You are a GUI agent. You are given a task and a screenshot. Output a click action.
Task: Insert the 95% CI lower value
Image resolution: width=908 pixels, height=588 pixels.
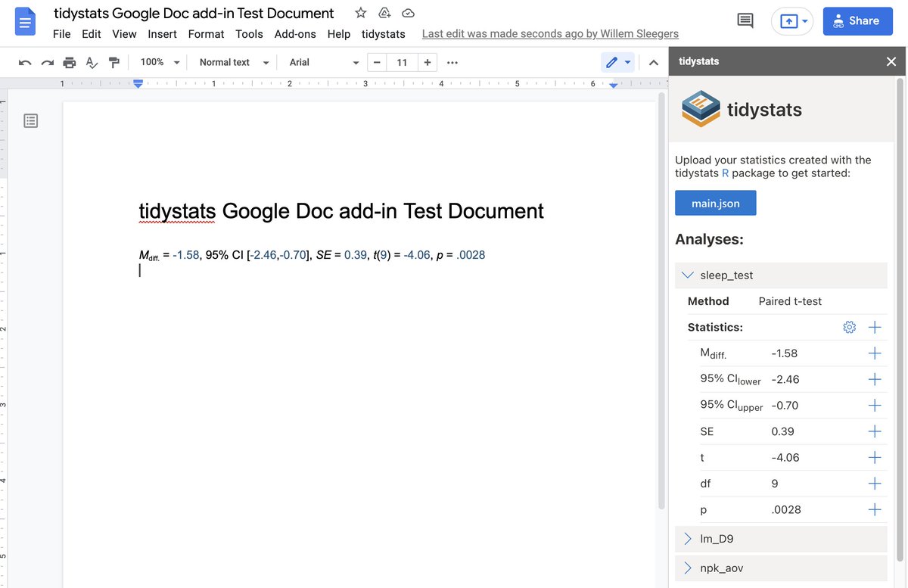click(x=875, y=379)
